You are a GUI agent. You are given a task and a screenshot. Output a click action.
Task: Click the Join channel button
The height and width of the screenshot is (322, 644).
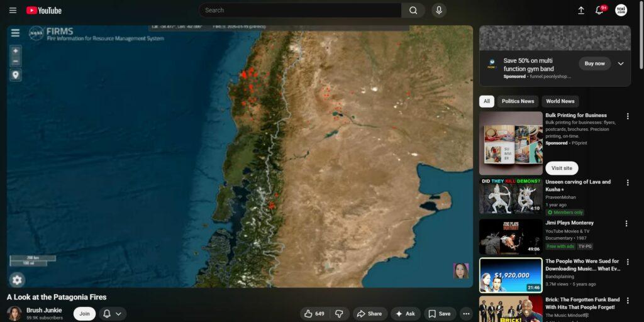[x=84, y=313]
